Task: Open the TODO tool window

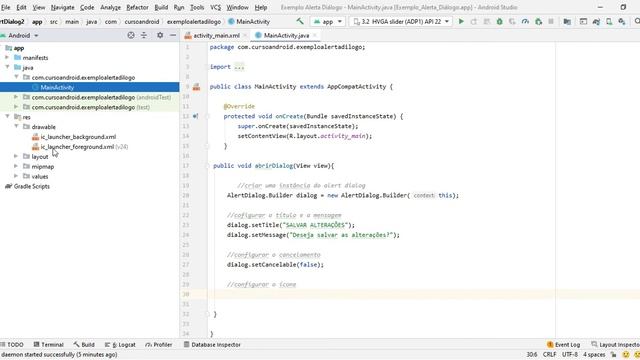Action: [x=12, y=345]
